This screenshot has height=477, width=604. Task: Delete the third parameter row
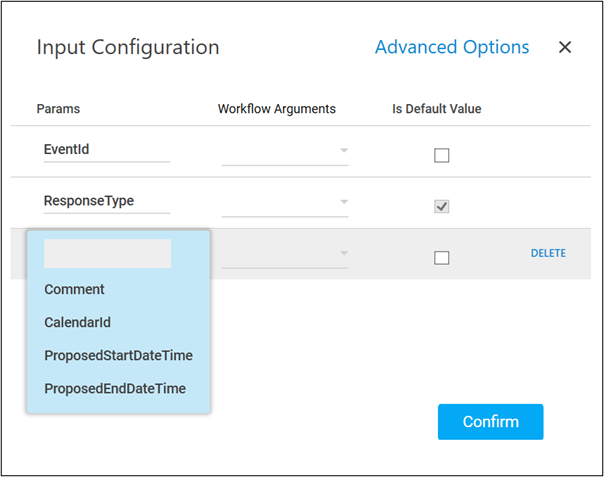548,253
